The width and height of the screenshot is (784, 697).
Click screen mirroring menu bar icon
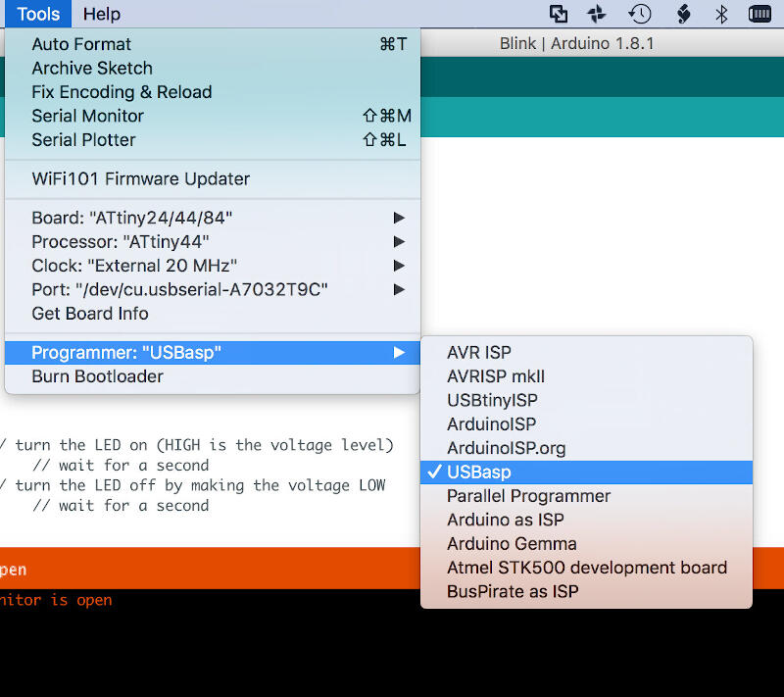[559, 14]
